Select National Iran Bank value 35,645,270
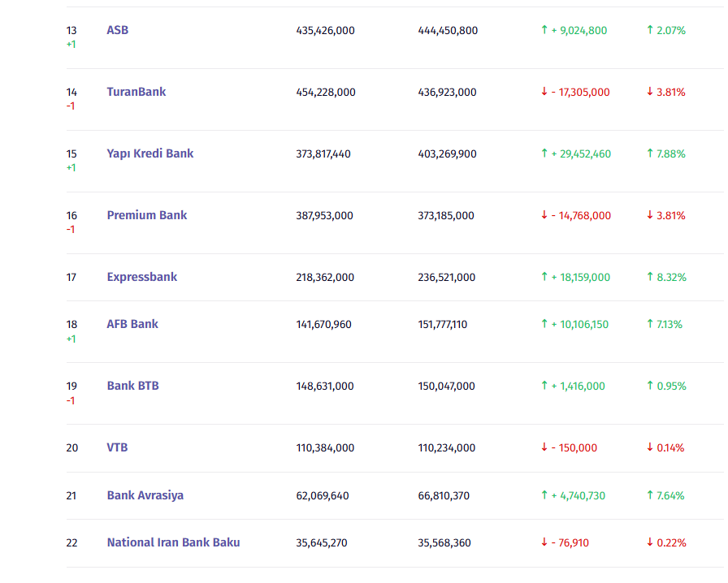 [x=321, y=543]
